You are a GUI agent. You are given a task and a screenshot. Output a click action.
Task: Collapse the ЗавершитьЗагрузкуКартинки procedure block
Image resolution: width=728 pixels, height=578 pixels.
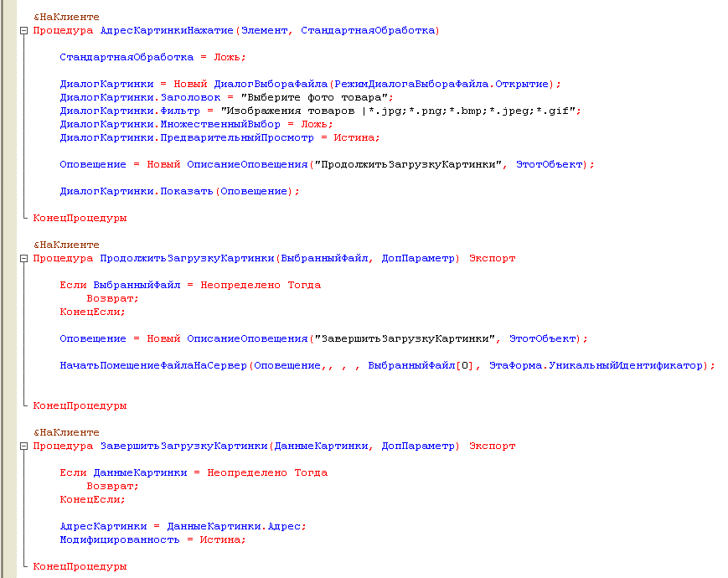point(23,446)
